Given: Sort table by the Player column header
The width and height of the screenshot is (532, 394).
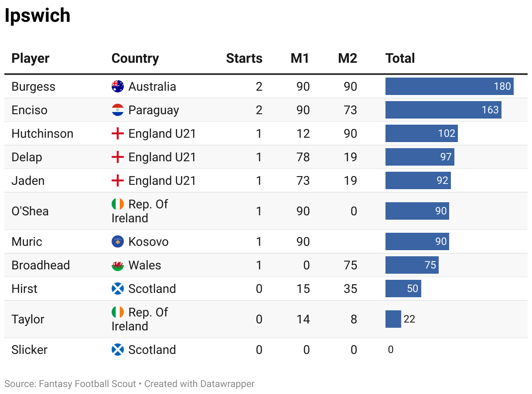Looking at the screenshot, I should coord(31,58).
